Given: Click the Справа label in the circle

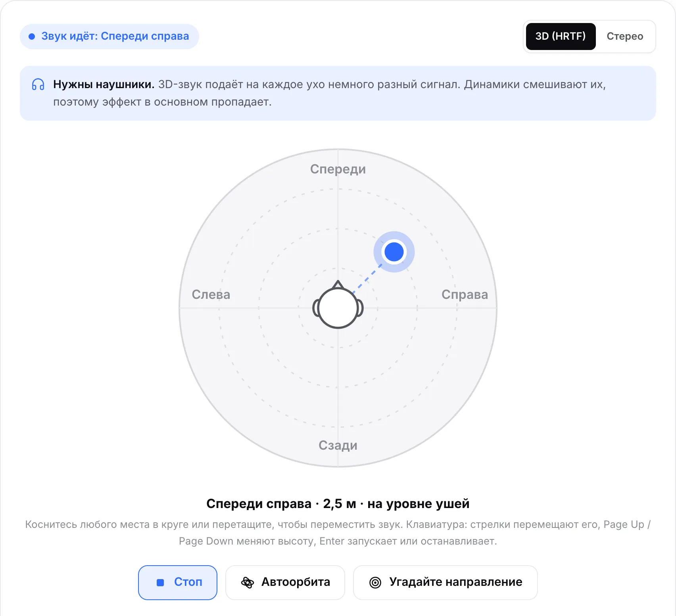Looking at the screenshot, I should click(x=465, y=295).
